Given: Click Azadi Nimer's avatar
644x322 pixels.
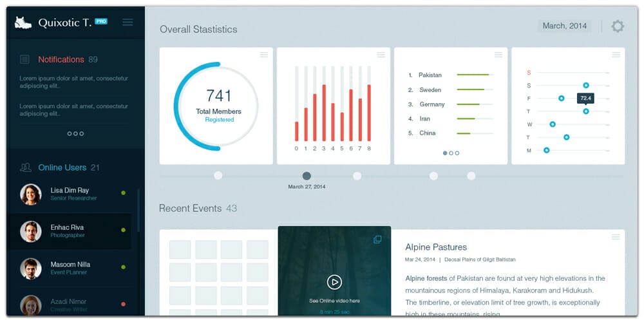Looking at the screenshot, I should 31,305.
